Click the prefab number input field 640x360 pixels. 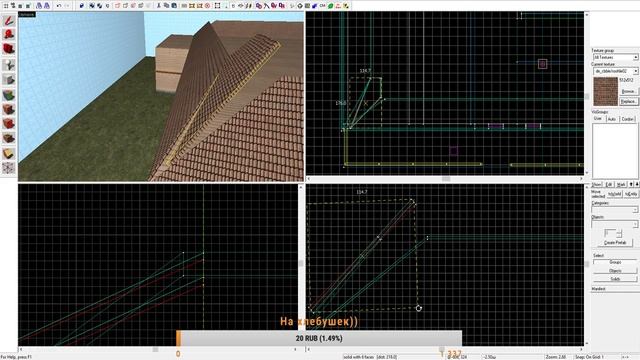pos(610,233)
